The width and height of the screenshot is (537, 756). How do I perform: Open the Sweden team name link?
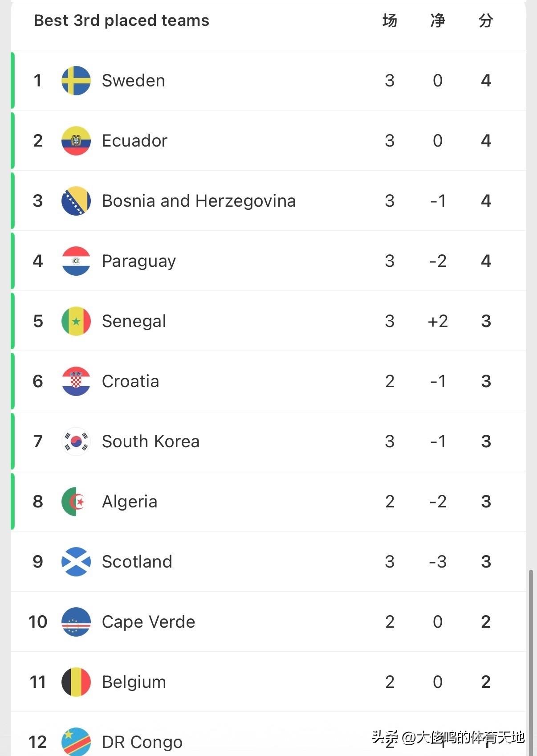tap(134, 81)
